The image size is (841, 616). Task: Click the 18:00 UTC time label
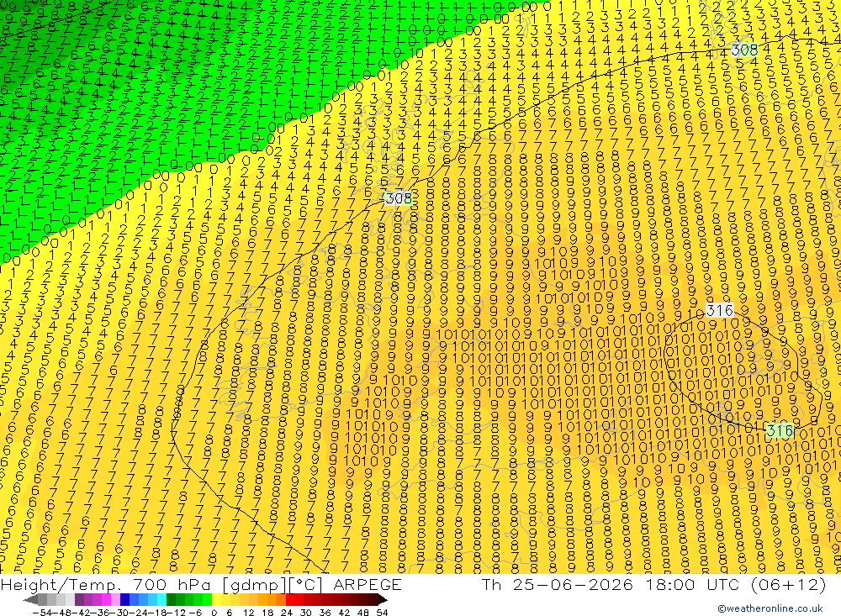coord(693,584)
